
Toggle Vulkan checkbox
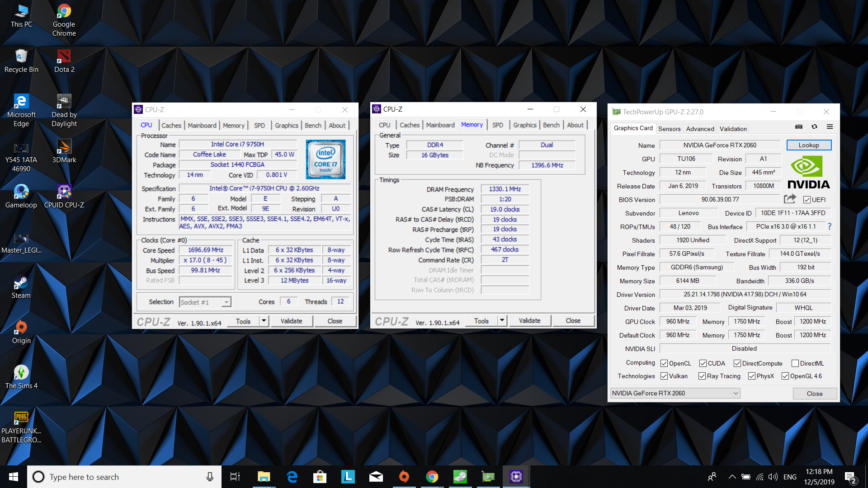(664, 376)
